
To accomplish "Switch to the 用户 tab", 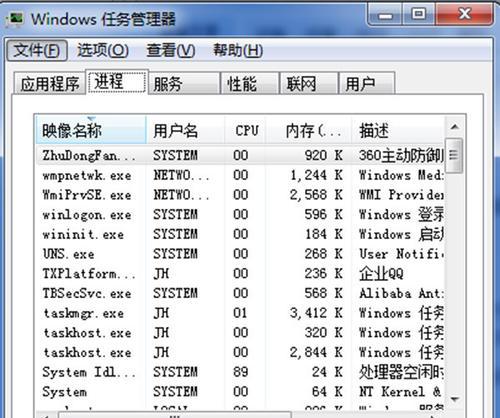I will 367,83.
